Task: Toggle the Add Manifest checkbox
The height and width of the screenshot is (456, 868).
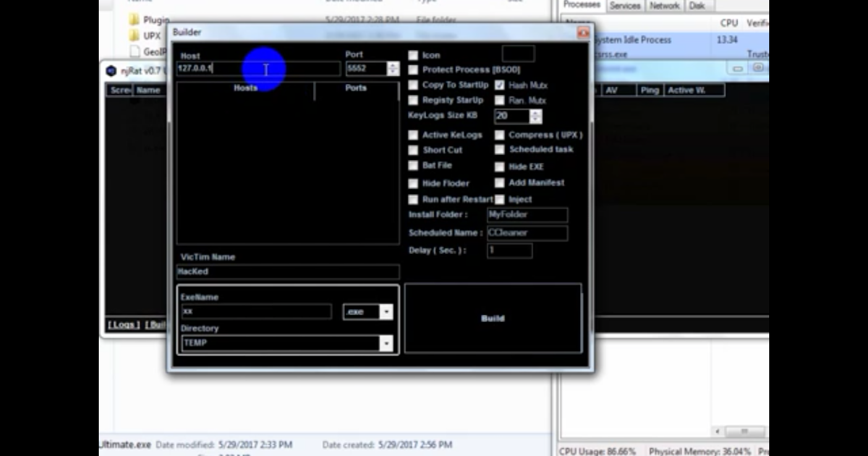Action: point(499,183)
